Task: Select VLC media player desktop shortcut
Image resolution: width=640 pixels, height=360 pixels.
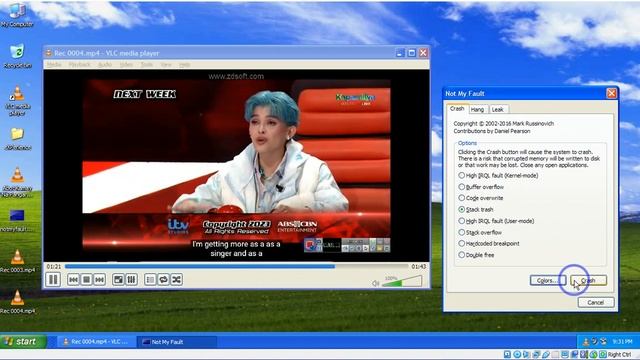Action: coord(17,101)
